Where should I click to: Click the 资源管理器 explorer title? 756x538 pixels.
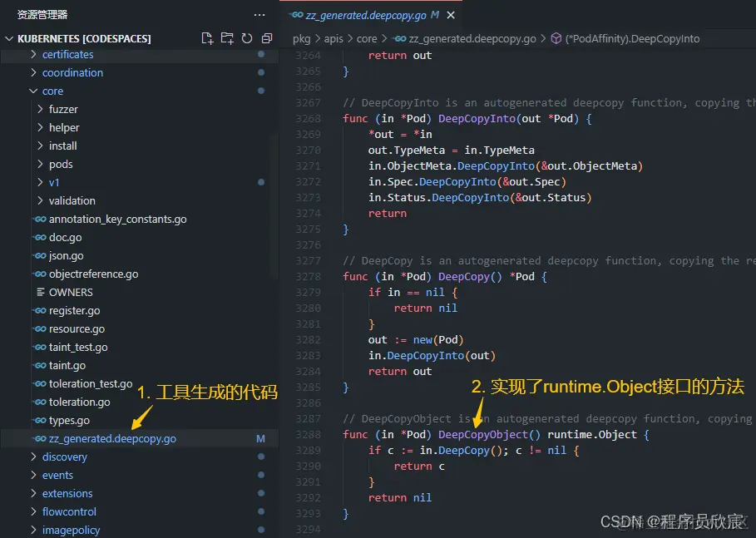pos(42,15)
